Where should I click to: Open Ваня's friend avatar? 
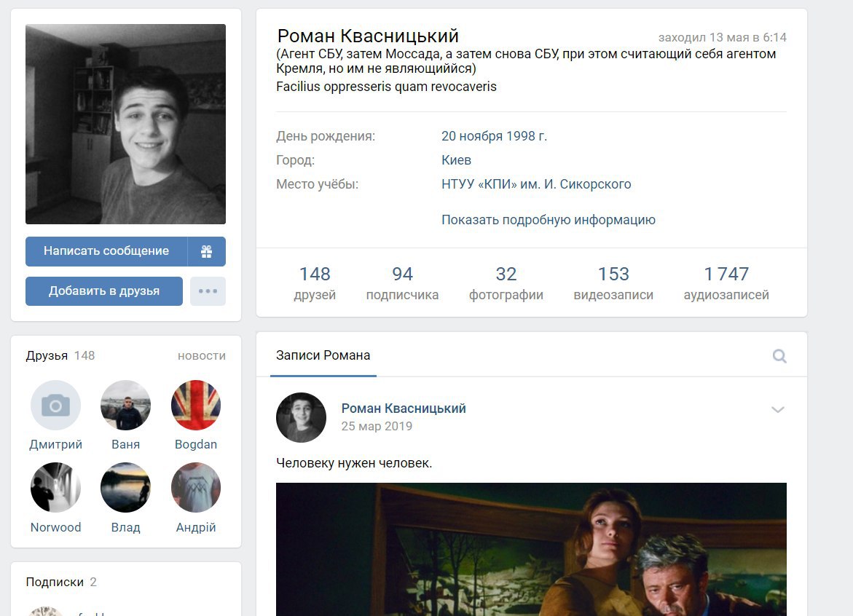pos(126,405)
